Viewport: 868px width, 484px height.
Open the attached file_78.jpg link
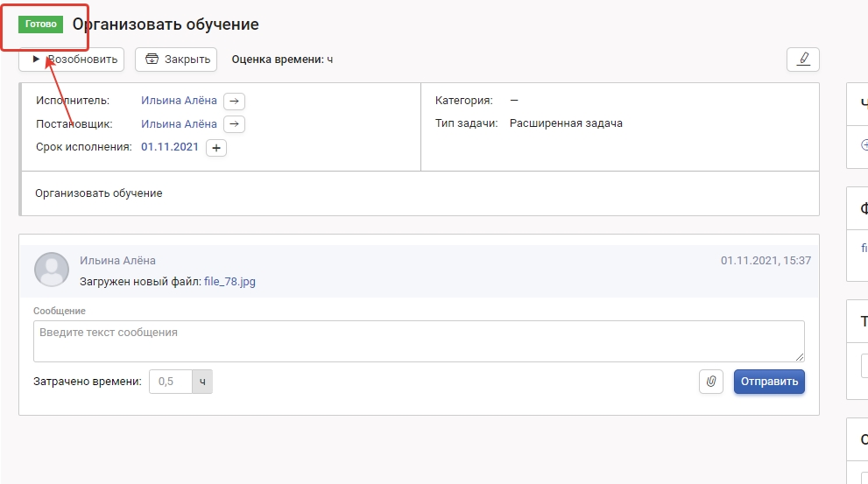coord(229,282)
